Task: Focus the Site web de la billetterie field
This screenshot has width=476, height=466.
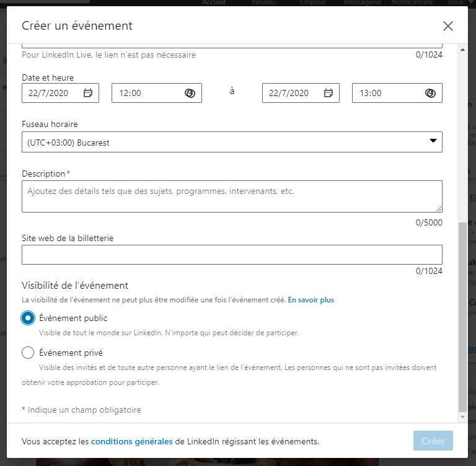Action: 232,255
